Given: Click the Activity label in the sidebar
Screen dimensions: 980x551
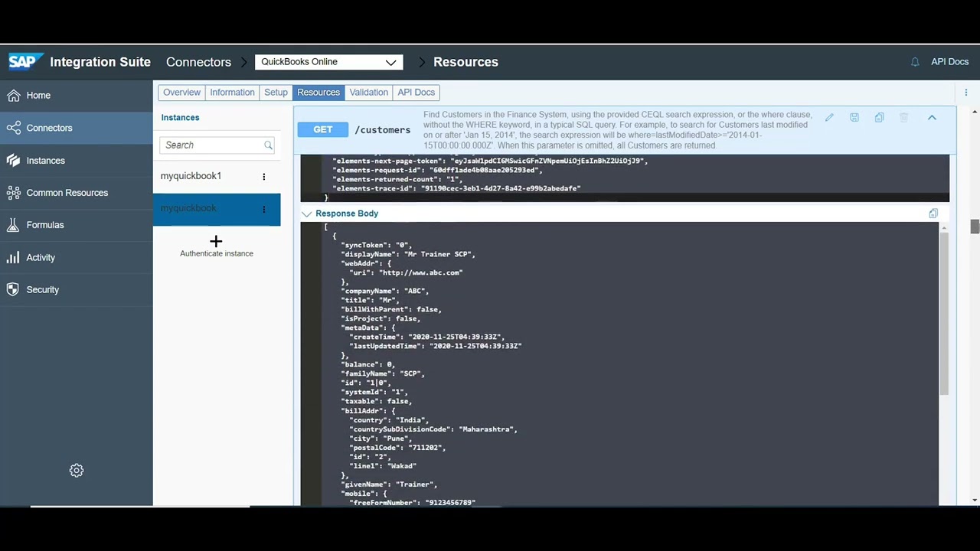Looking at the screenshot, I should coord(41,258).
